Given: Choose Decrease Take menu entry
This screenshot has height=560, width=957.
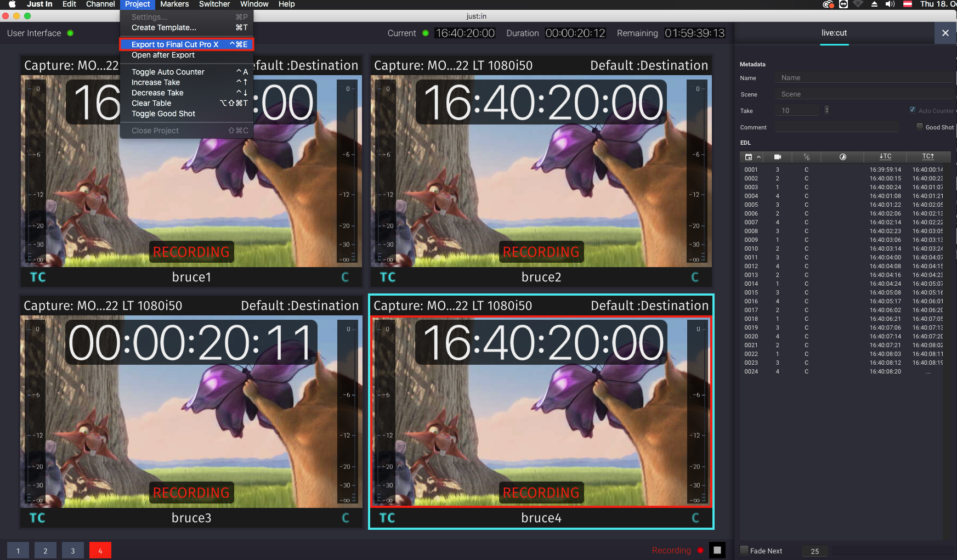Looking at the screenshot, I should pyautogui.click(x=186, y=93).
